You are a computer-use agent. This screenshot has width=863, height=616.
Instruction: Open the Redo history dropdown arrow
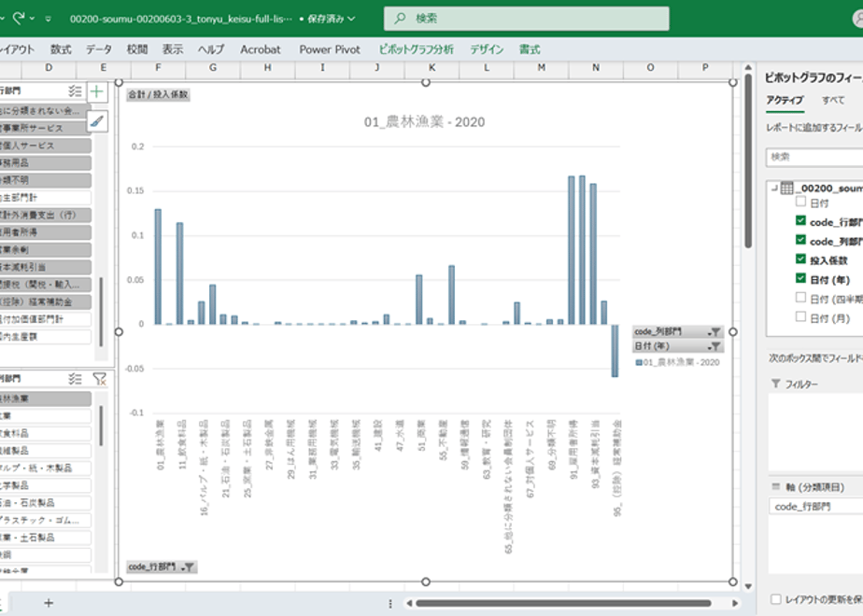[x=32, y=19]
